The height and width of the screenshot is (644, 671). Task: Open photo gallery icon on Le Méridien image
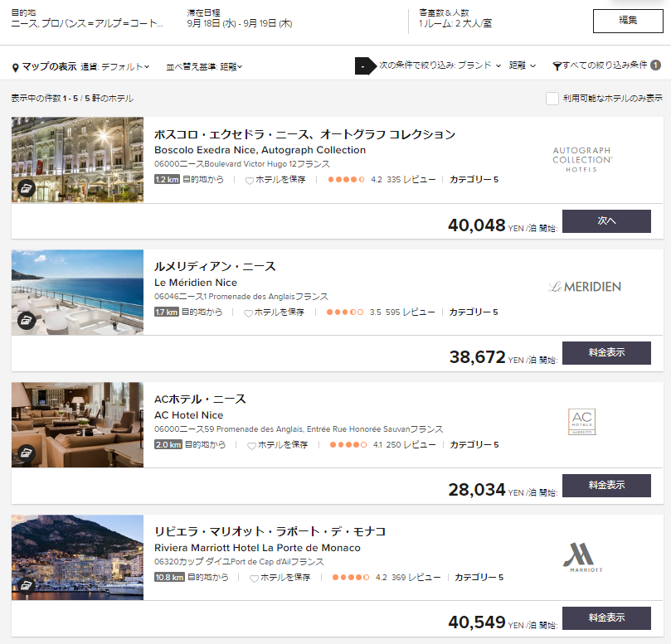27,320
